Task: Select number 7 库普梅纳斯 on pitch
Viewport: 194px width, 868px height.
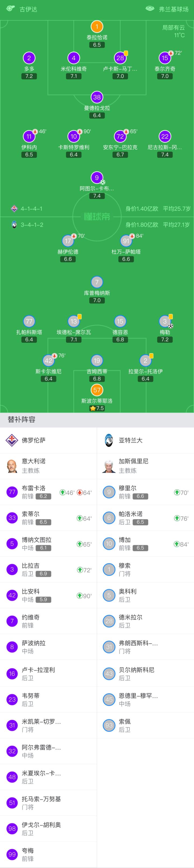Action: (x=97, y=282)
